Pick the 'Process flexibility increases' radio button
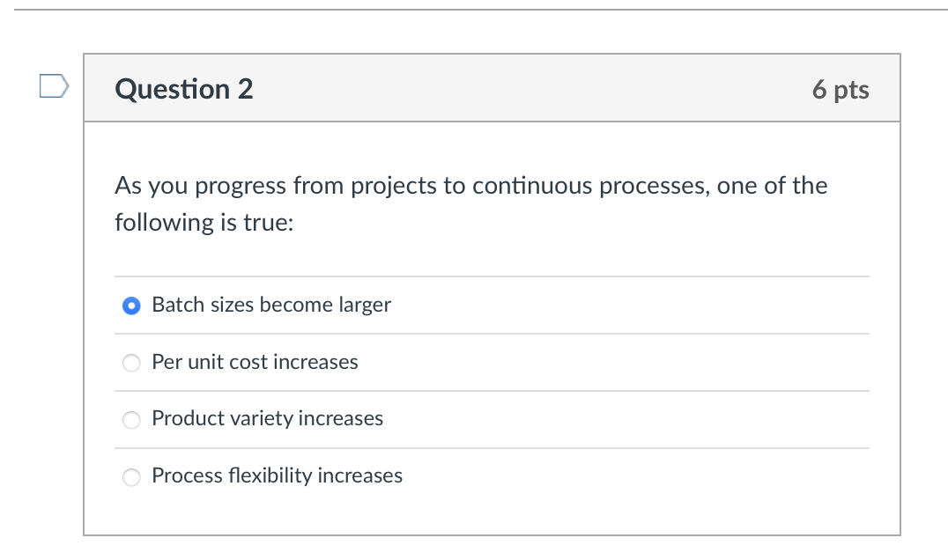This screenshot has height=560, width=948. coord(130,477)
